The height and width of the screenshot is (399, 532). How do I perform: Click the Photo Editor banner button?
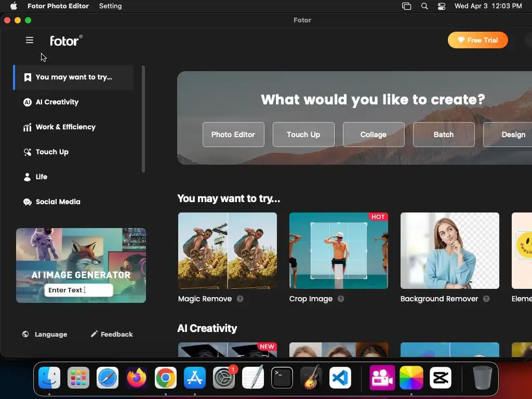tap(233, 135)
